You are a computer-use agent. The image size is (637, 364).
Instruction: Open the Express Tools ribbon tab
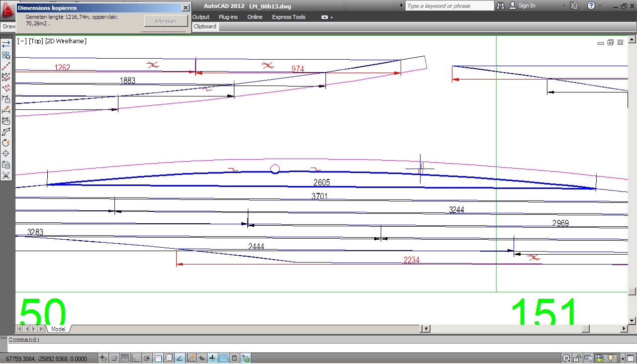(x=289, y=17)
